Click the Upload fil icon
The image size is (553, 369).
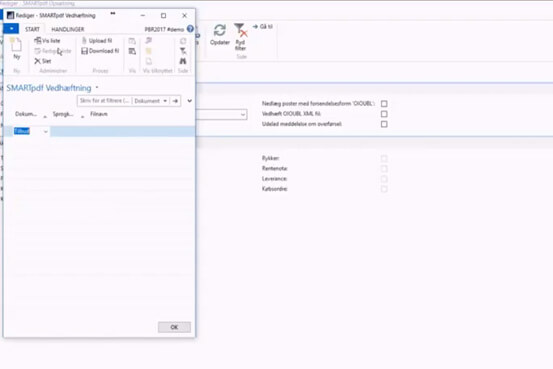click(84, 41)
